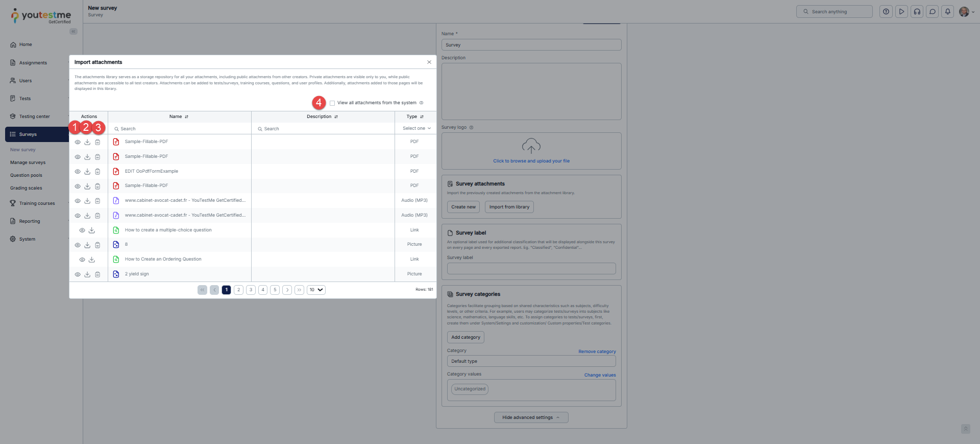Screen dimensions: 980x444
Task: Click the notifications bell icon
Action: [947, 12]
